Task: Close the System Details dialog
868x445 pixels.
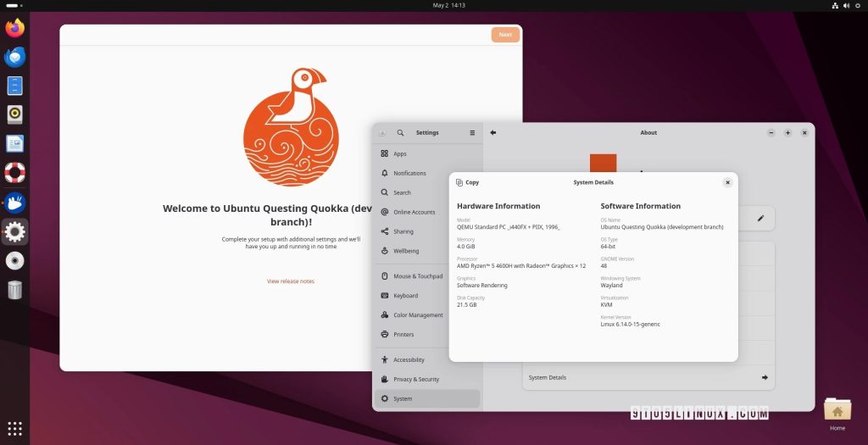Action: pyautogui.click(x=727, y=182)
